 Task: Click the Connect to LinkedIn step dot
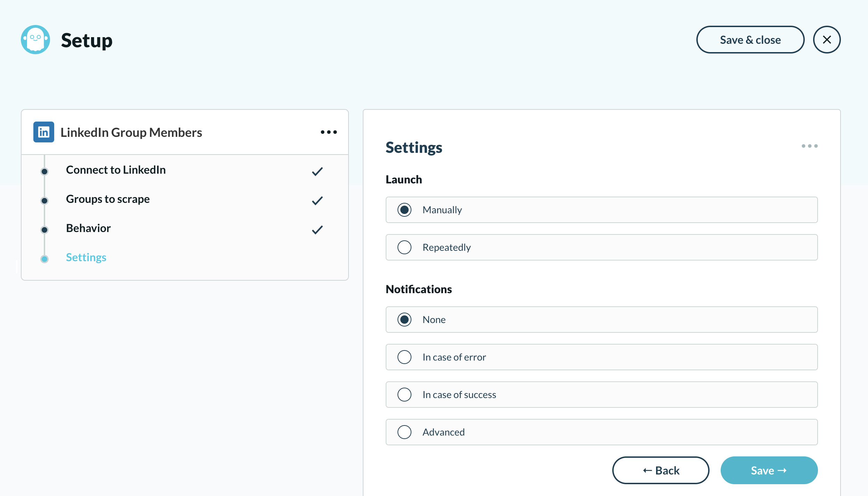pos(44,171)
